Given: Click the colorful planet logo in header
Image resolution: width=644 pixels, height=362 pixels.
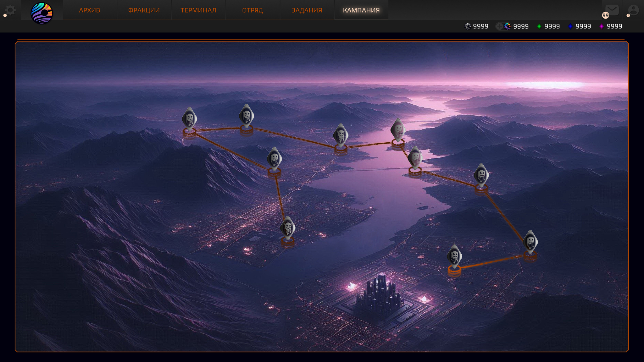Looking at the screenshot, I should click(42, 13).
